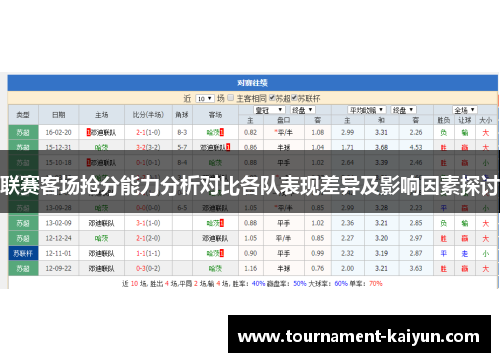The height and width of the screenshot is (362, 500).
Task: Select the 16-02-20 match date
Action: pos(59,132)
